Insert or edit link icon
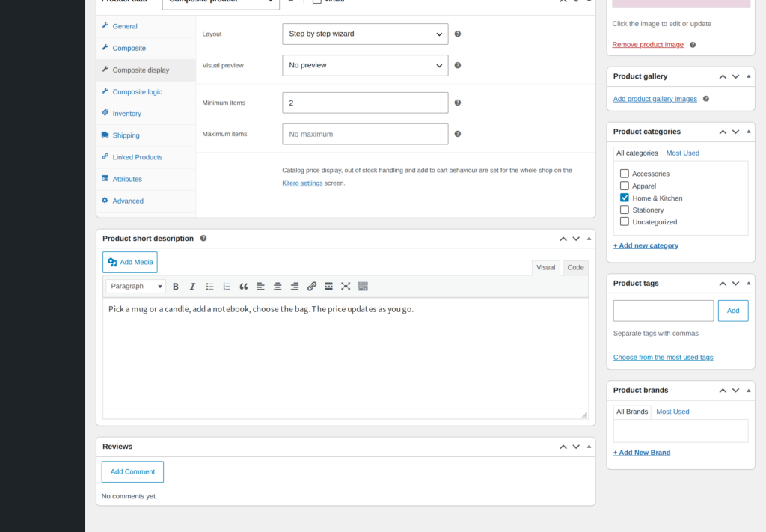Screen dimensions: 766x532 coord(312,287)
